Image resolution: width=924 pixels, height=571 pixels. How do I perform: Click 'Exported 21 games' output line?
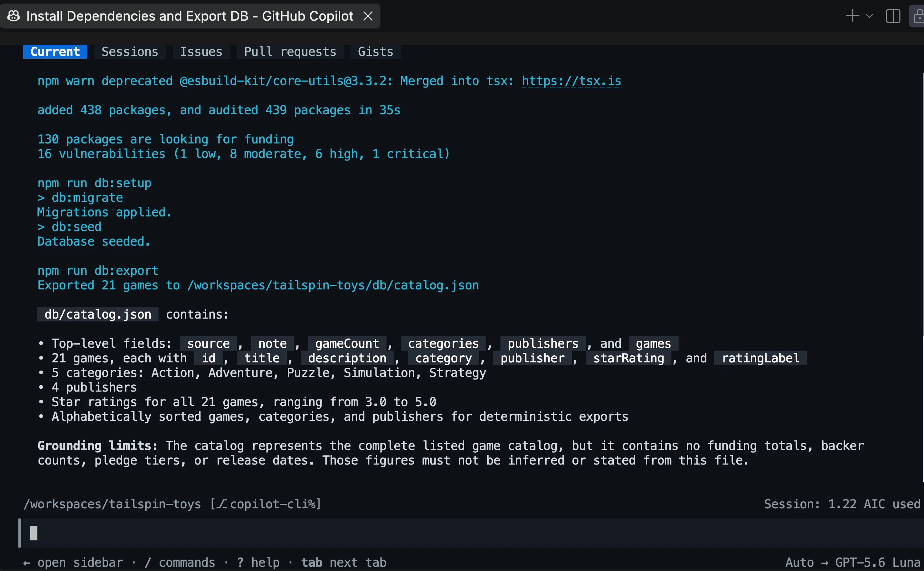pyautogui.click(x=258, y=285)
